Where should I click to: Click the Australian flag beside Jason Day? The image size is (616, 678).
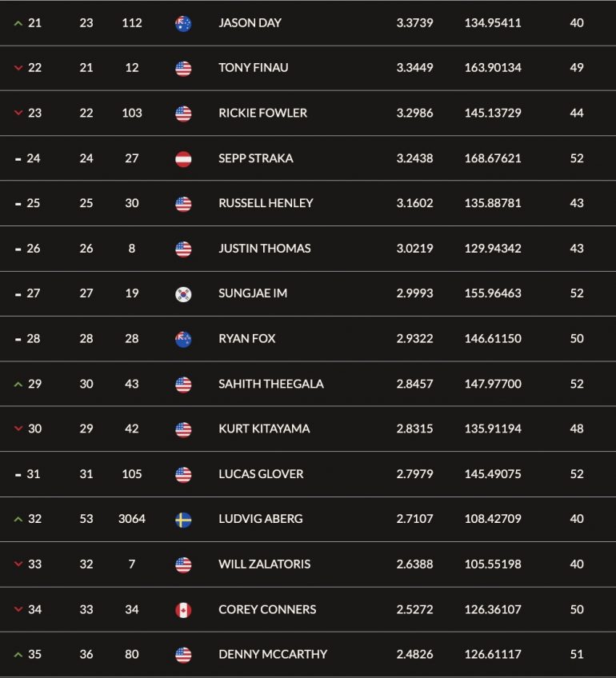(x=183, y=23)
